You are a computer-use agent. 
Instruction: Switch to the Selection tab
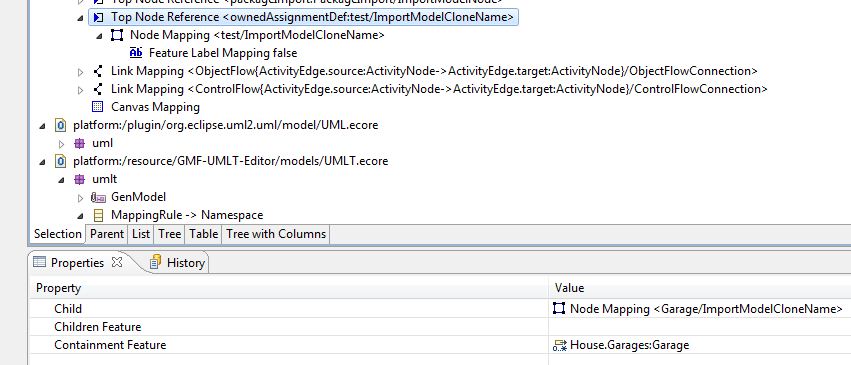(57, 234)
